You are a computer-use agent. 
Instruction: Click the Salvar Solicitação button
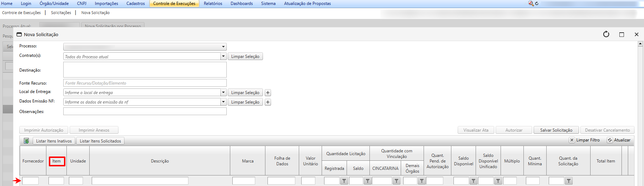pos(556,130)
